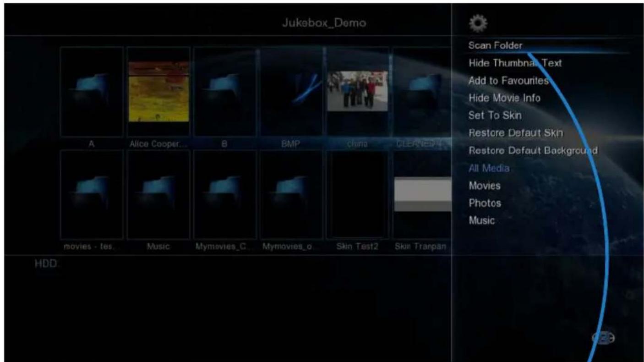Select Hide Thumbnail Text option

(x=515, y=63)
